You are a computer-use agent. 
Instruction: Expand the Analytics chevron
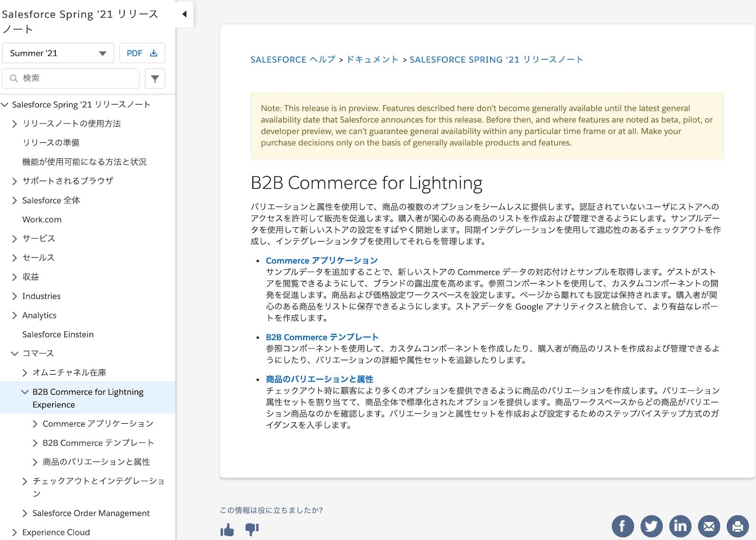point(14,315)
